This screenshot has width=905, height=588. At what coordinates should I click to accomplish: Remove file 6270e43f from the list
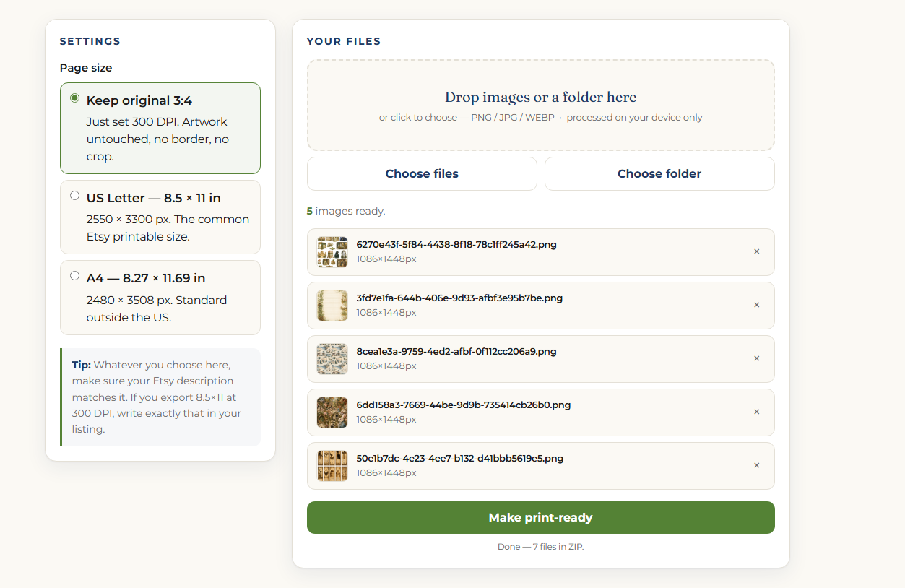(x=756, y=252)
